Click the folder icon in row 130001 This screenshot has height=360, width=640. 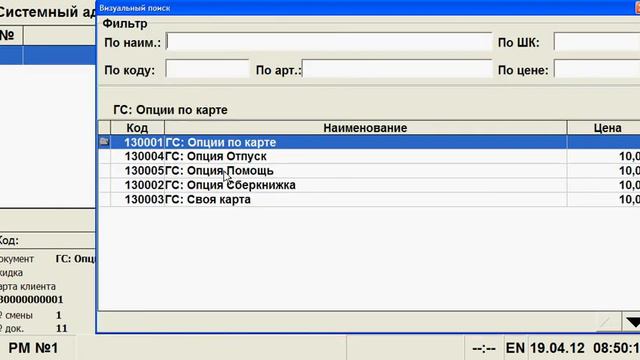[104, 142]
